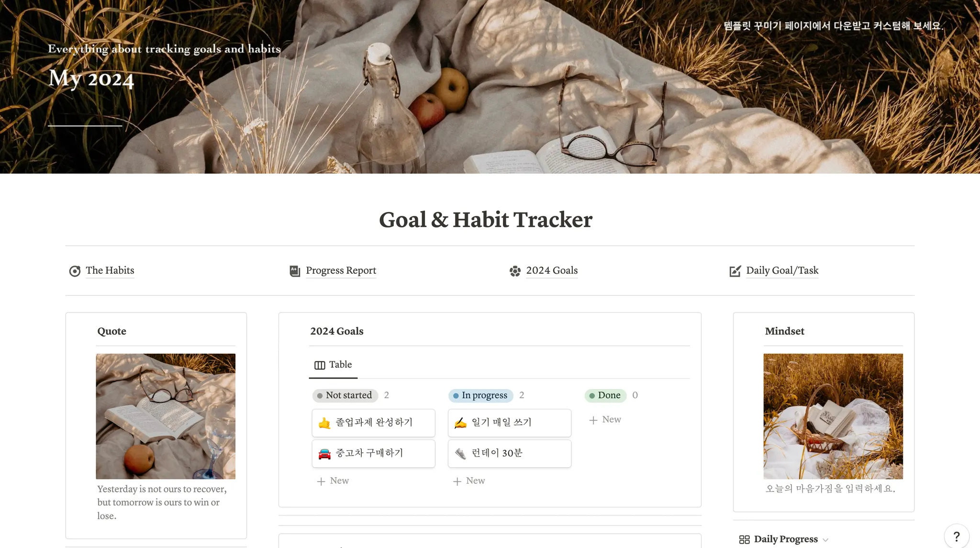Open the Done status group label
This screenshot has height=548, width=980.
[x=605, y=395]
